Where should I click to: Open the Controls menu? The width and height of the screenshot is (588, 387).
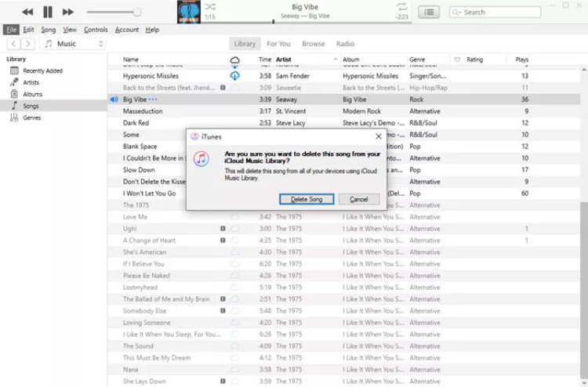pyautogui.click(x=96, y=30)
